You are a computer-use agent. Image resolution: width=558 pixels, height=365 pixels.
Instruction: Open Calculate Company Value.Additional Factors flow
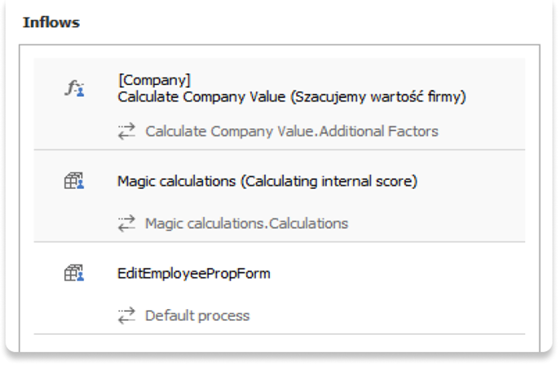292,131
